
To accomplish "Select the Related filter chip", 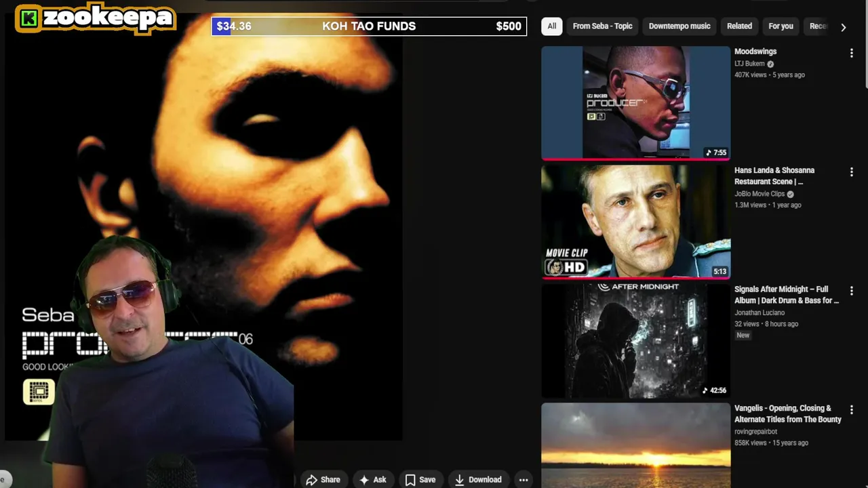I will [739, 26].
